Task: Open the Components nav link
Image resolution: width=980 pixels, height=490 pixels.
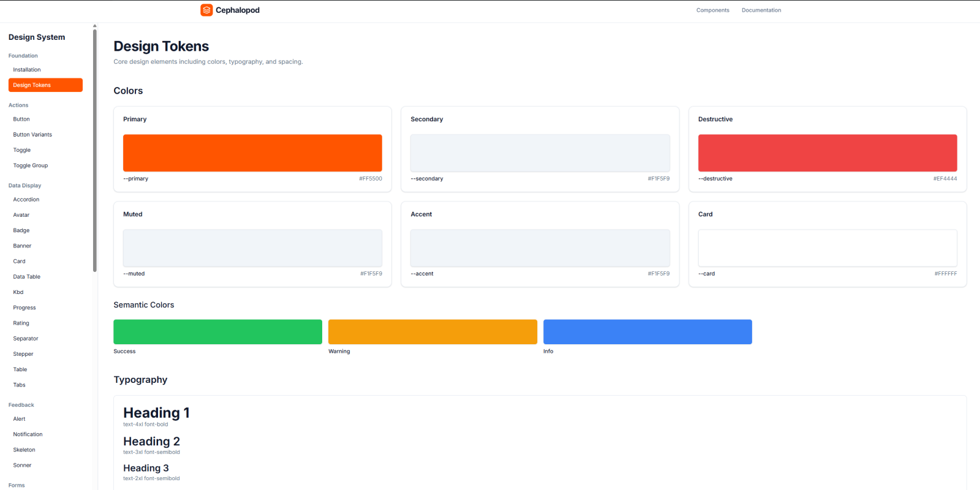Action: (713, 10)
